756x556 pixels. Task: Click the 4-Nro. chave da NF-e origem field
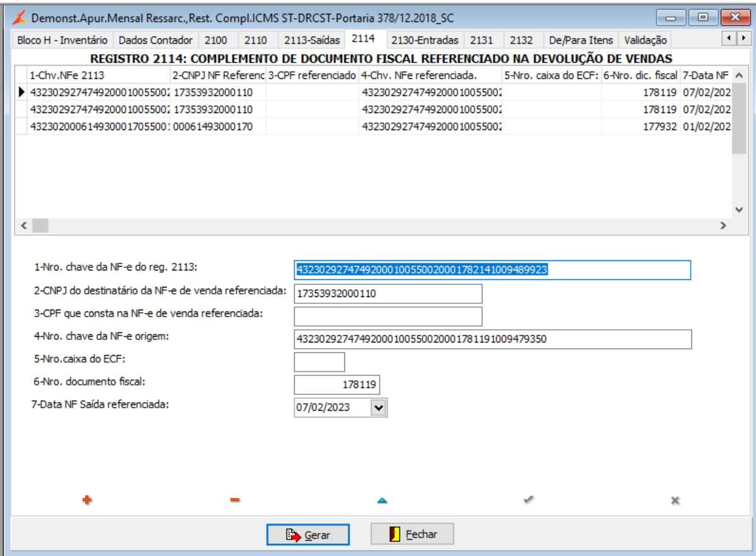click(x=493, y=339)
